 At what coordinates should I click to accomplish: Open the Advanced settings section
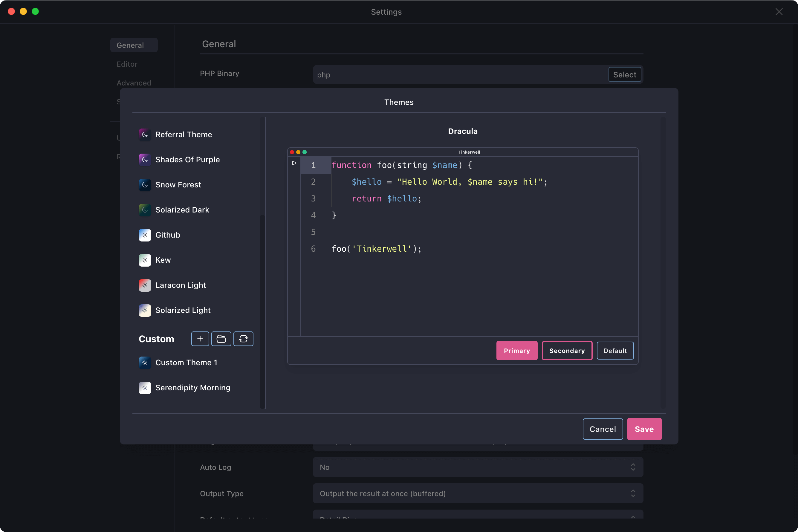tap(134, 82)
